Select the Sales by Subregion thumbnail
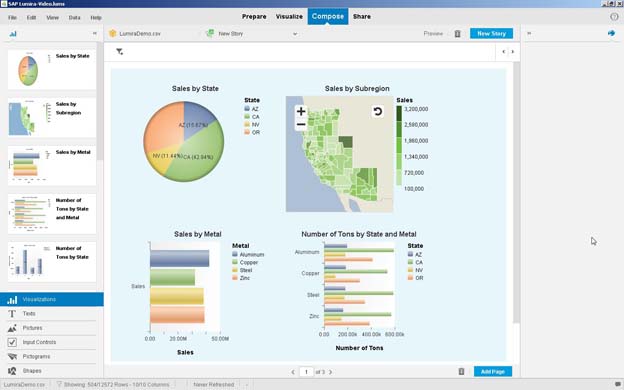This screenshot has width=624, height=390. coord(52,118)
